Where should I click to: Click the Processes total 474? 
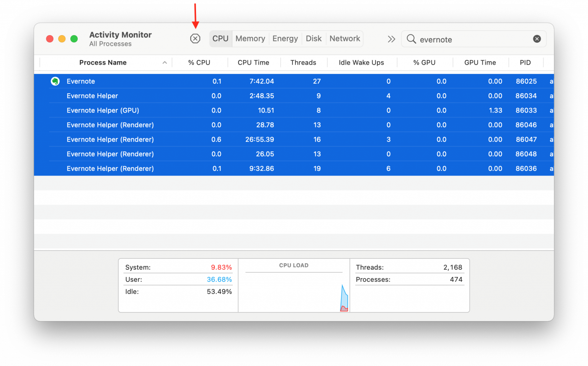click(456, 280)
